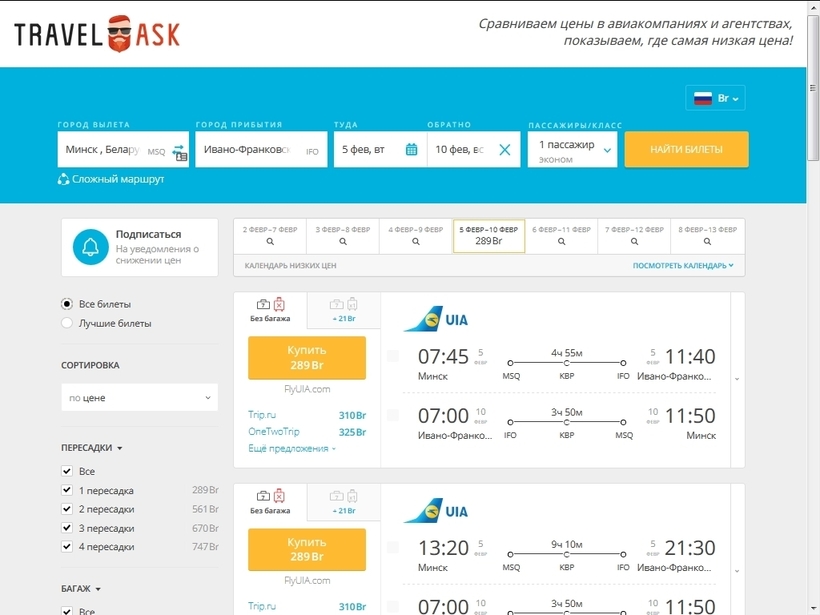Viewport: 820px width, 615px height.
Task: Select All tickets radio button
Action: (x=67, y=304)
